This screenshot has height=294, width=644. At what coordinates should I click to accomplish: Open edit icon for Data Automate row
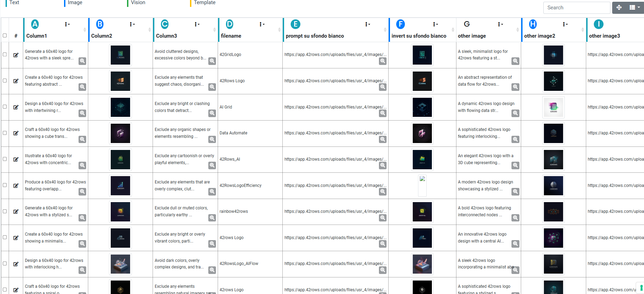[x=16, y=133]
